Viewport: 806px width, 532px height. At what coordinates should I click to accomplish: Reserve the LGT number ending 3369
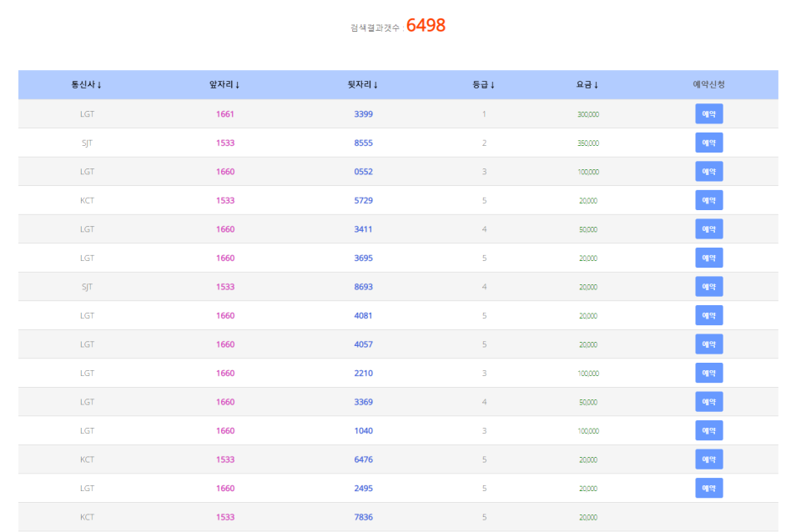pos(708,402)
